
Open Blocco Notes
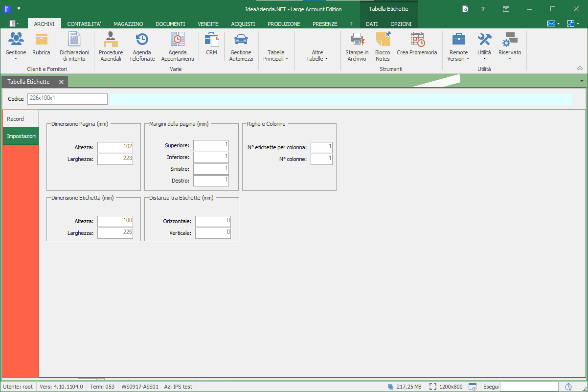[383, 46]
